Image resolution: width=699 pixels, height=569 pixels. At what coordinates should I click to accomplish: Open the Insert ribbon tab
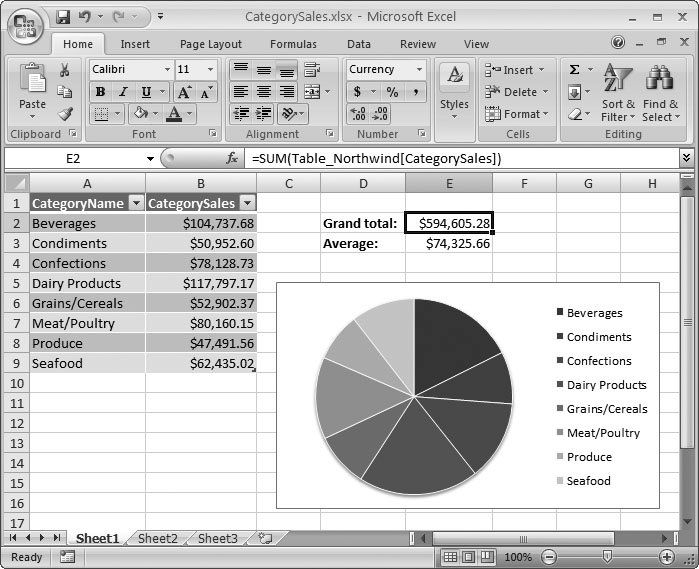(135, 44)
